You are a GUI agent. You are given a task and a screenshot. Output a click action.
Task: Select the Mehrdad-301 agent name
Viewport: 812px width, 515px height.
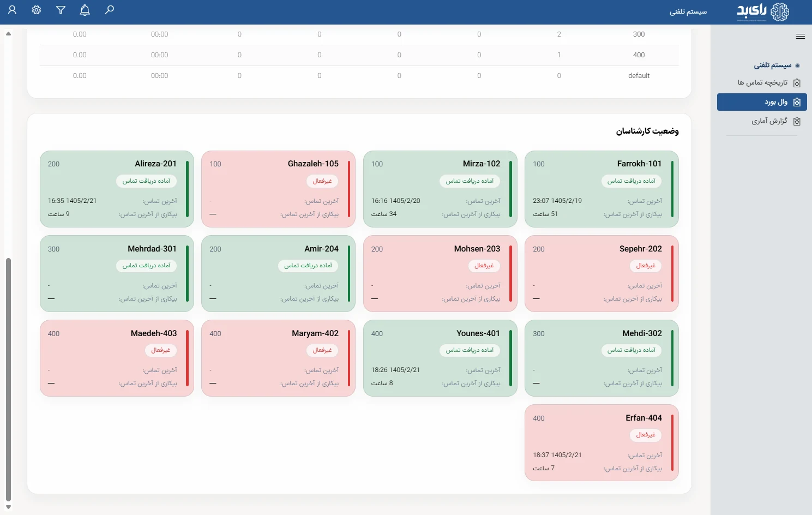tap(152, 249)
